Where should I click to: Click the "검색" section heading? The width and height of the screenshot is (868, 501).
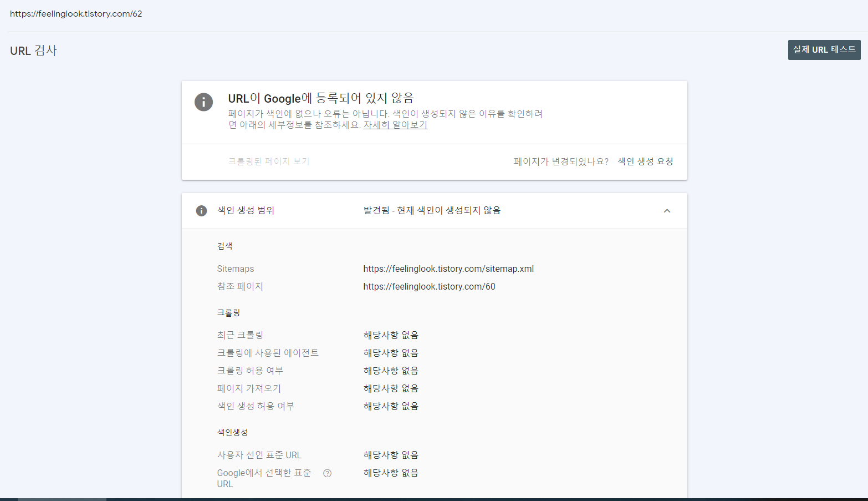(224, 246)
